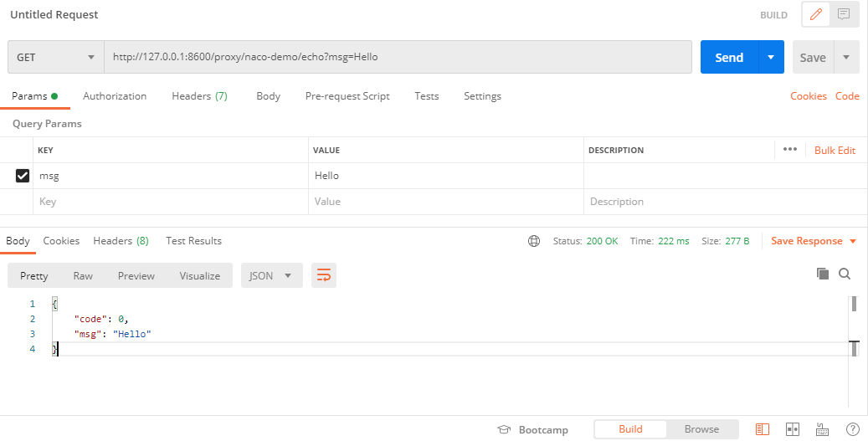
Task: Open the Test Results tab
Action: click(x=193, y=241)
